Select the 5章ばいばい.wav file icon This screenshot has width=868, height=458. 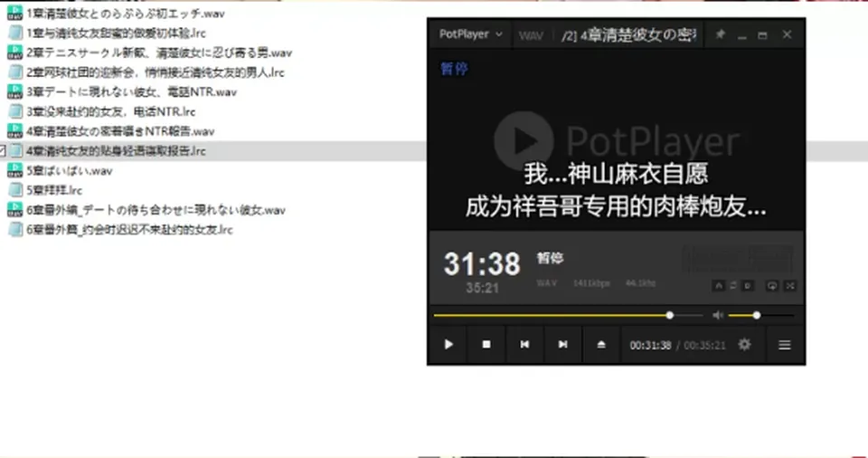pos(15,170)
